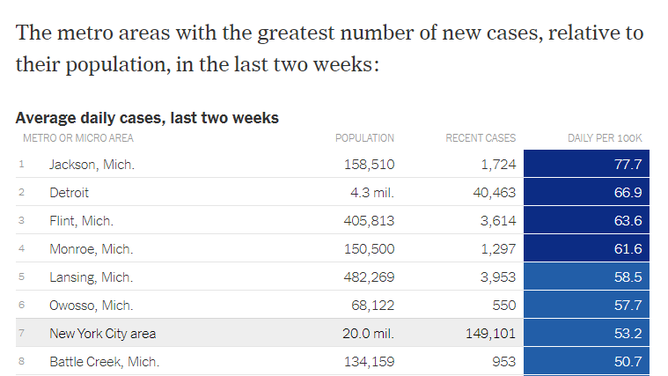668x376 pixels.
Task: Click the Flint, Mich. entry
Action: [81, 221]
